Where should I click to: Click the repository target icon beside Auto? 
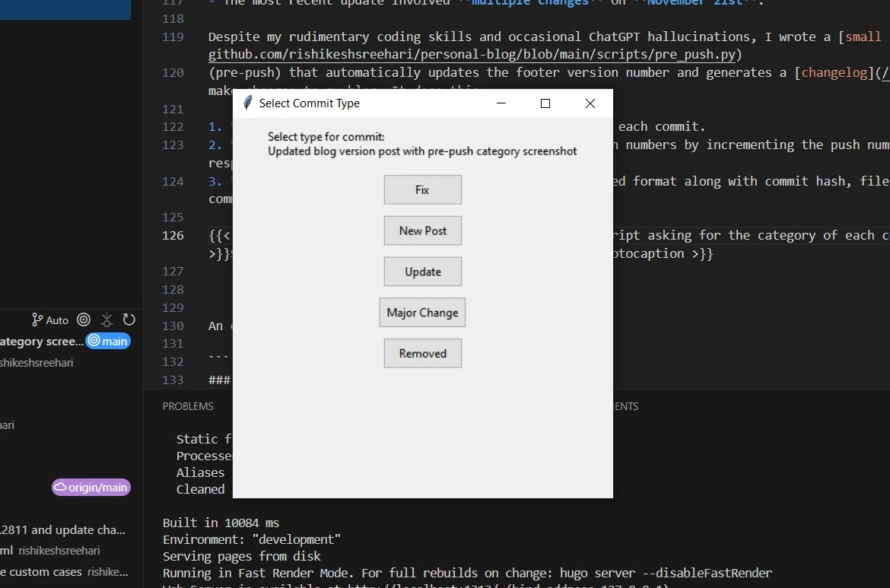coord(82,319)
